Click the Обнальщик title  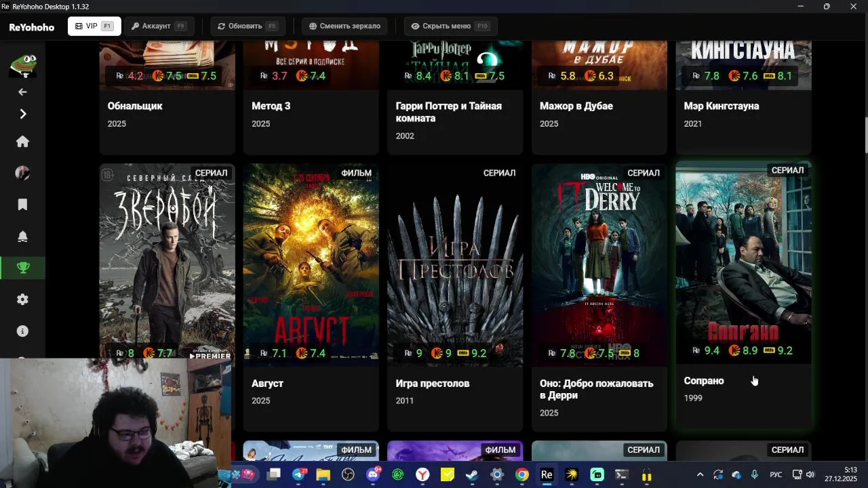(135, 106)
